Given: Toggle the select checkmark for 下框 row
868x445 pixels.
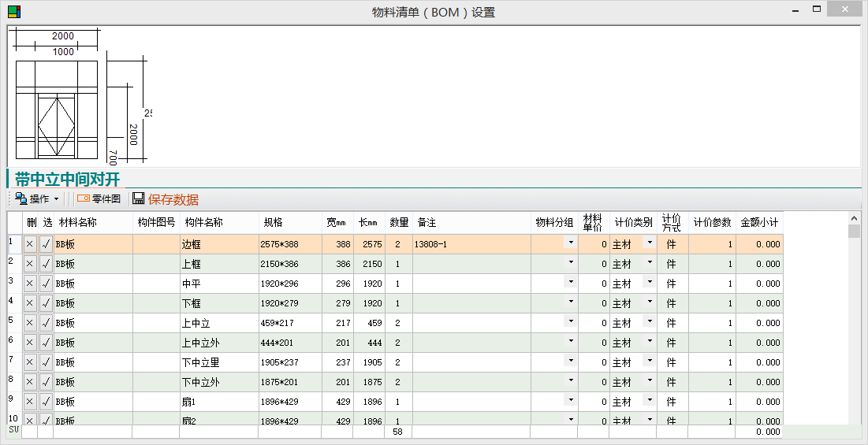Looking at the screenshot, I should pos(46,303).
